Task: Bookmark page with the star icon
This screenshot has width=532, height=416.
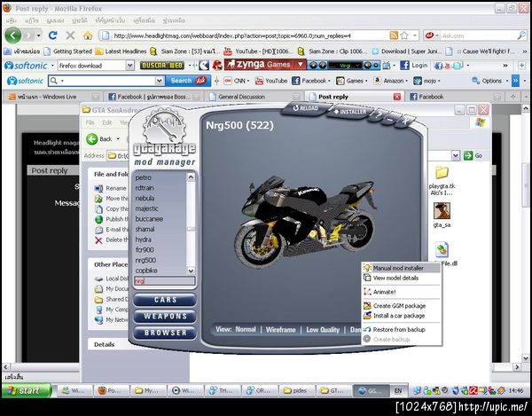Action: pyautogui.click(x=404, y=35)
